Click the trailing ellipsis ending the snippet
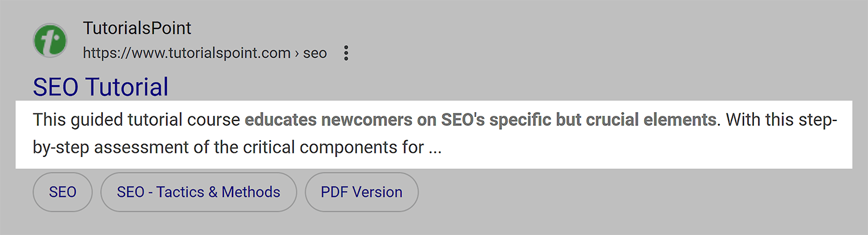Image resolution: width=868 pixels, height=235 pixels. click(x=435, y=149)
